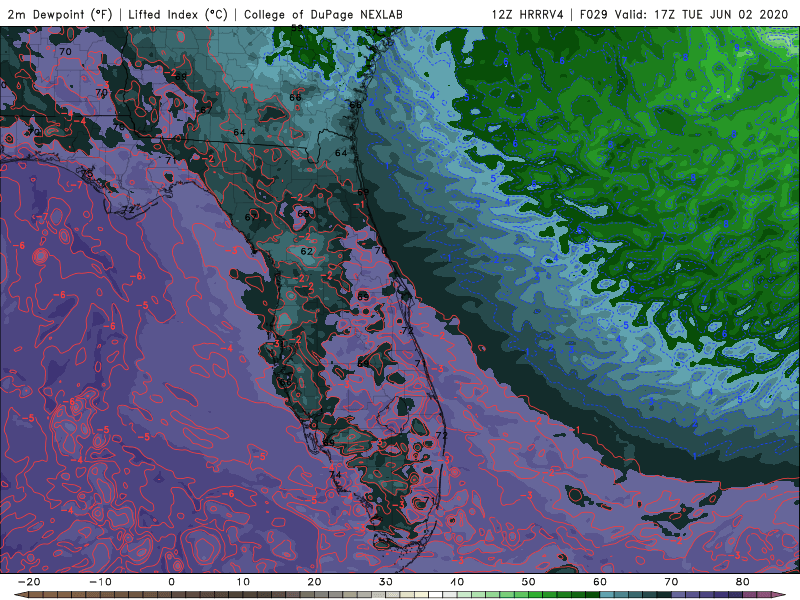The height and width of the screenshot is (600, 800).
Task: Click the 'Valid: 17Z TUE JUN 02 2020' text
Action: pos(702,15)
